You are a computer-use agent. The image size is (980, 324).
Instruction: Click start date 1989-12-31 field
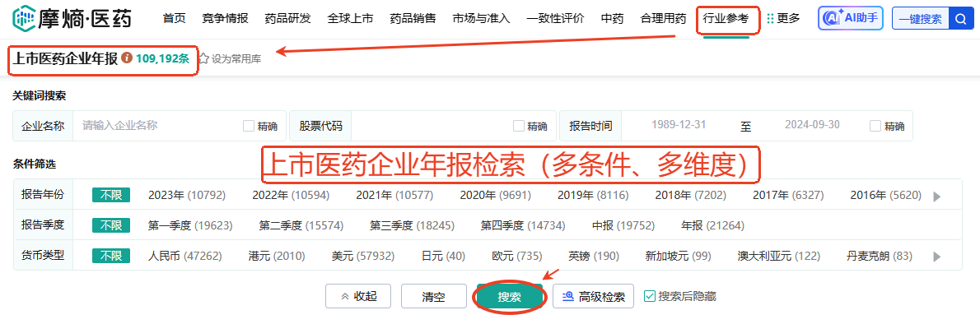[x=679, y=125]
